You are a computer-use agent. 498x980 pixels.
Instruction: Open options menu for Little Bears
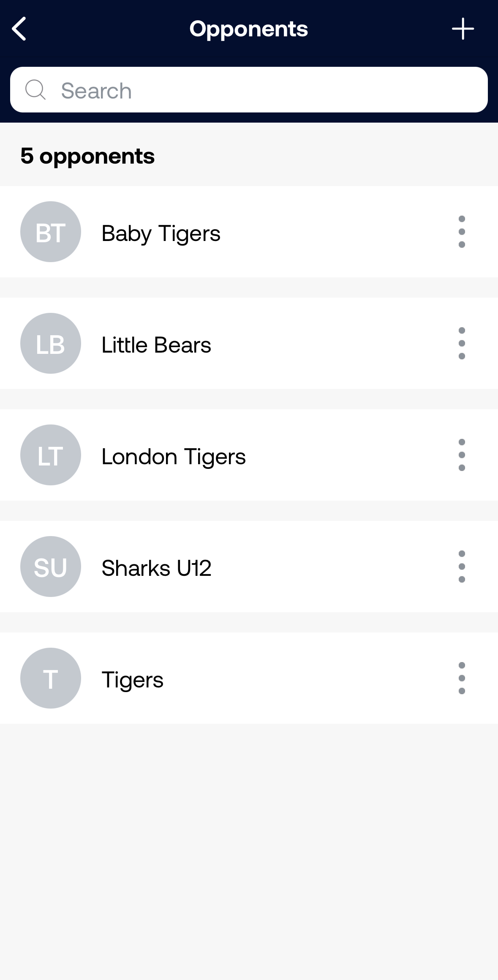(462, 343)
